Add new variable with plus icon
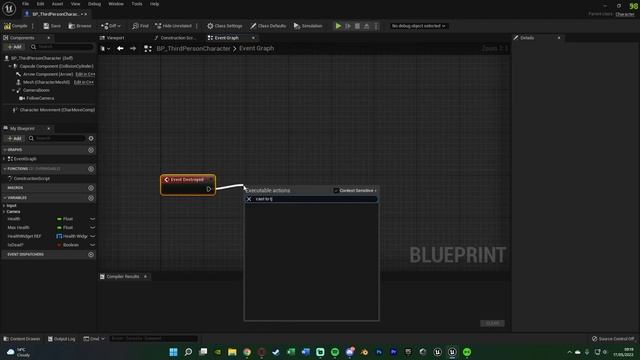Screen dimensions: 640x360 click(x=91, y=198)
